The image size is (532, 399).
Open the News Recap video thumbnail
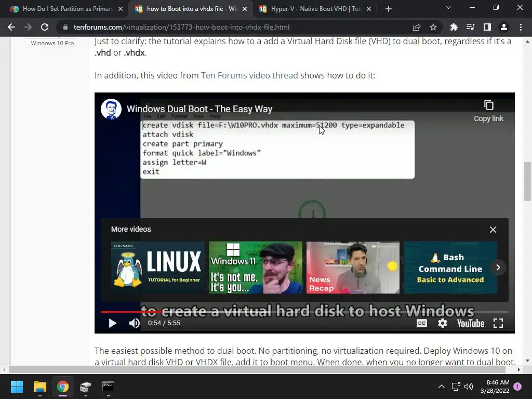coord(353,268)
